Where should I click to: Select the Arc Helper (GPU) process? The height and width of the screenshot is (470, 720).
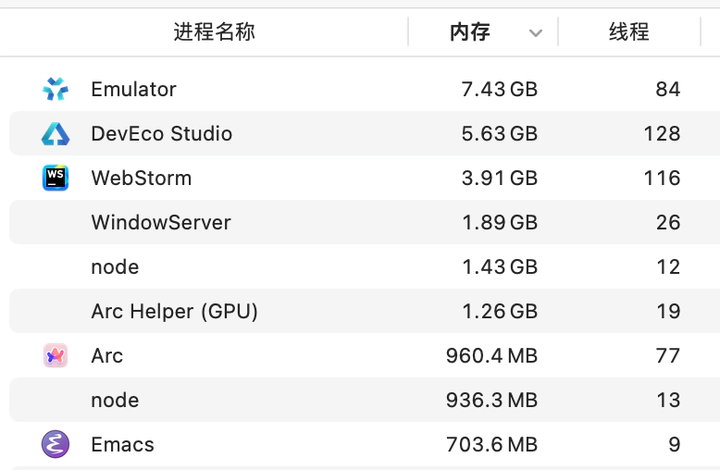click(174, 311)
